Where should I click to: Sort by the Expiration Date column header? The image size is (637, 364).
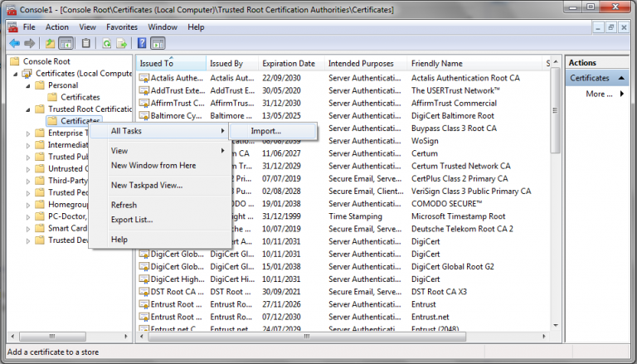tap(291, 63)
